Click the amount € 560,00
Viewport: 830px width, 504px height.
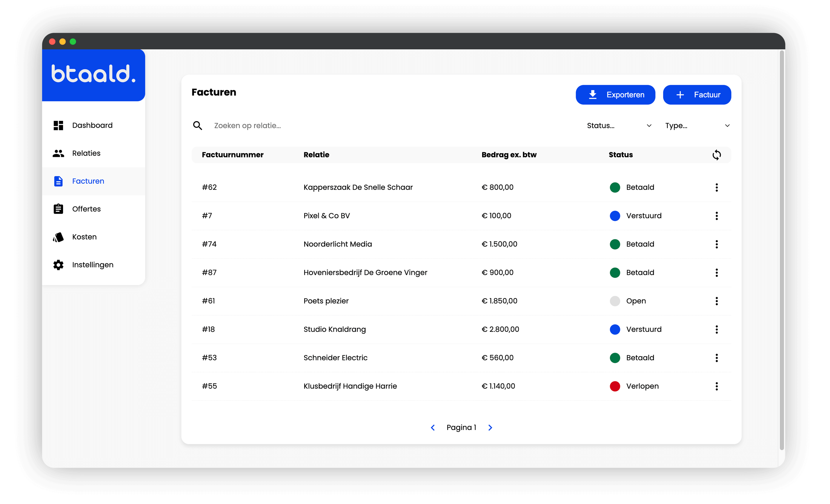pyautogui.click(x=497, y=358)
